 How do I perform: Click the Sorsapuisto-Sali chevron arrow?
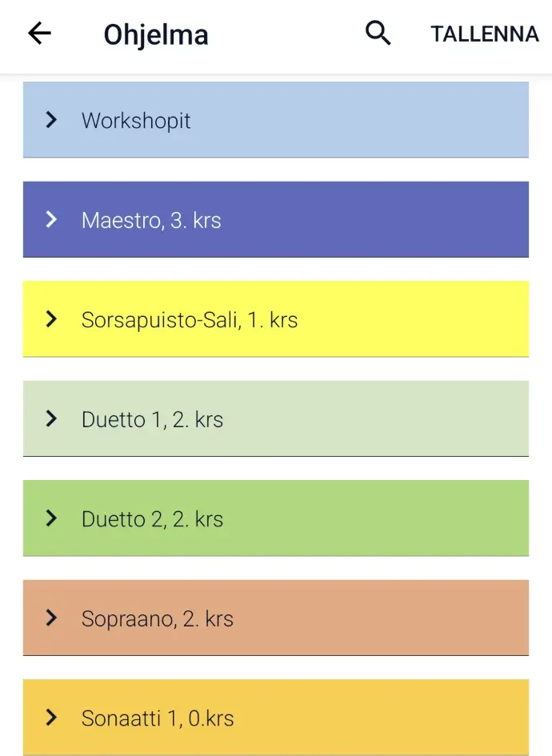52,319
